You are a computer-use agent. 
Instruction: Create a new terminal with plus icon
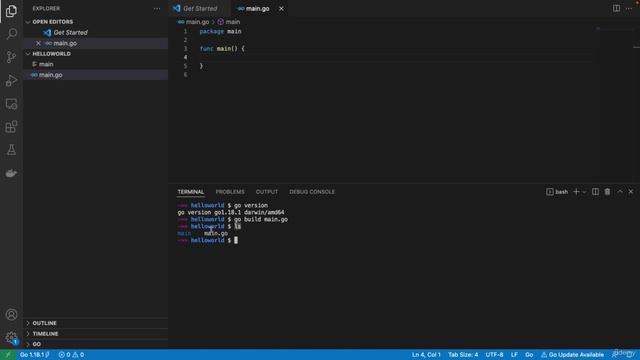point(576,191)
